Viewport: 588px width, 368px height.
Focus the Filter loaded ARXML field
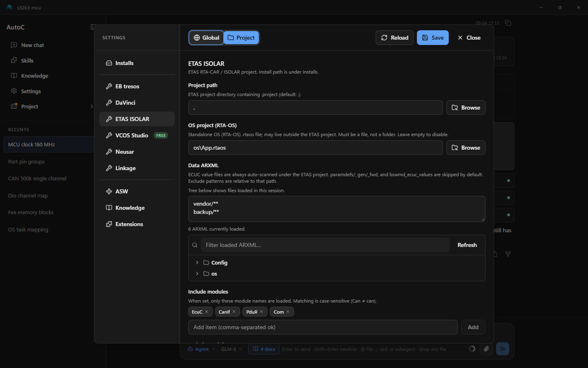[325, 245]
